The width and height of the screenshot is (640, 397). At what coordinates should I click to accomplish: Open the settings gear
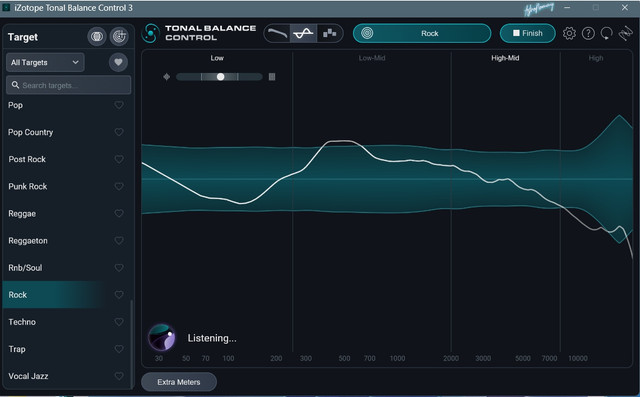point(569,33)
